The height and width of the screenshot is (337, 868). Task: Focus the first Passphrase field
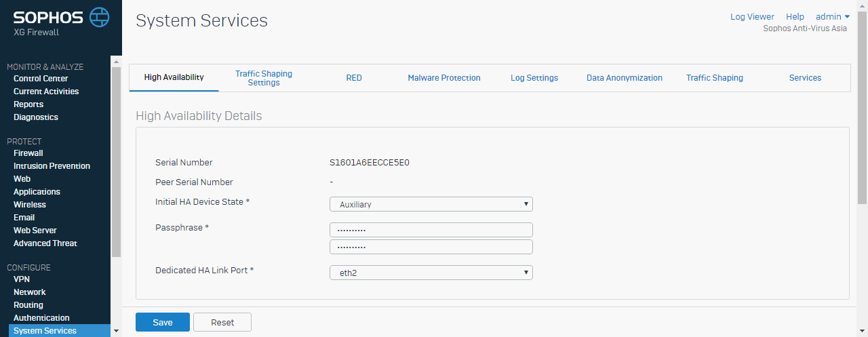[x=431, y=230]
